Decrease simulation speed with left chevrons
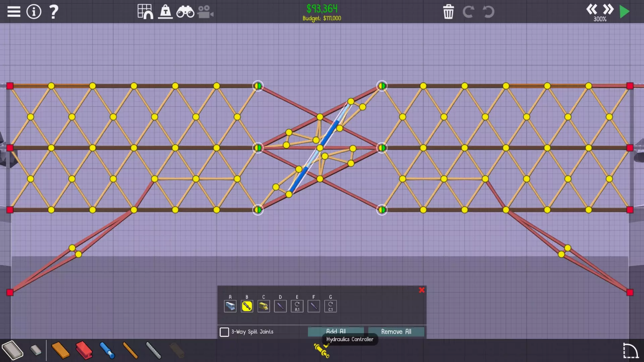This screenshot has height=362, width=644. click(591, 9)
